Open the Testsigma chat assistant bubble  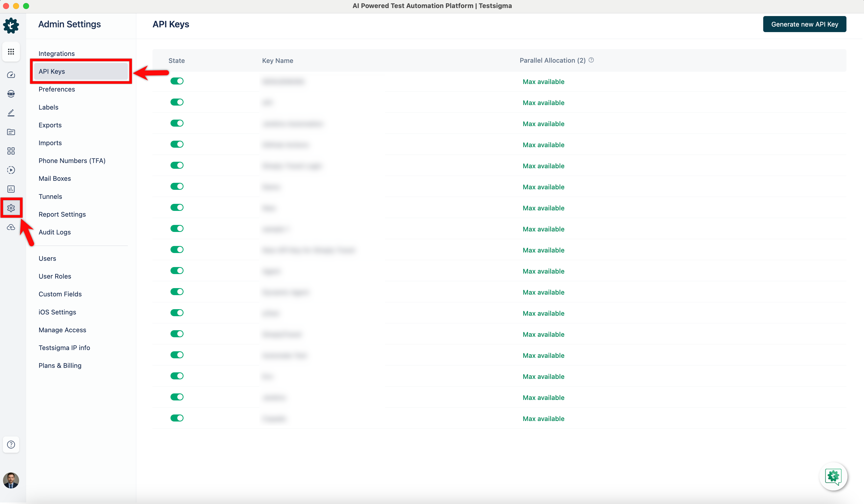click(833, 477)
